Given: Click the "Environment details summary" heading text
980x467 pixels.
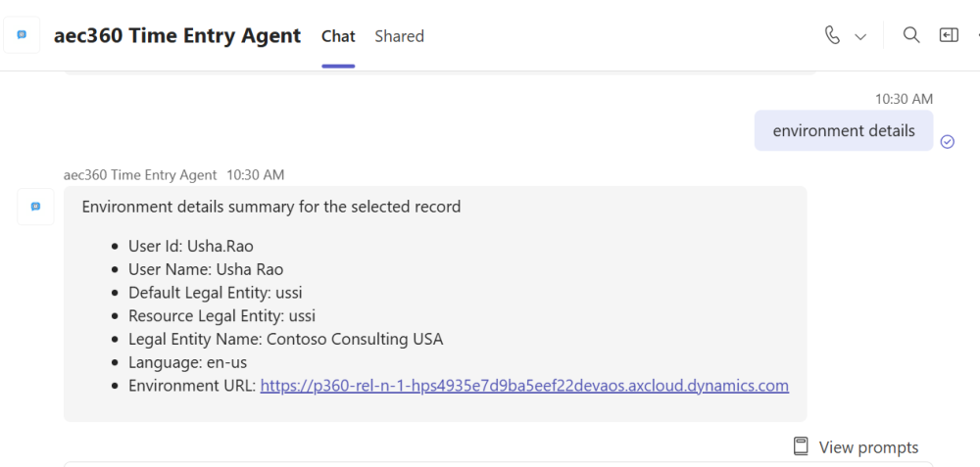Looking at the screenshot, I should coord(270,207).
